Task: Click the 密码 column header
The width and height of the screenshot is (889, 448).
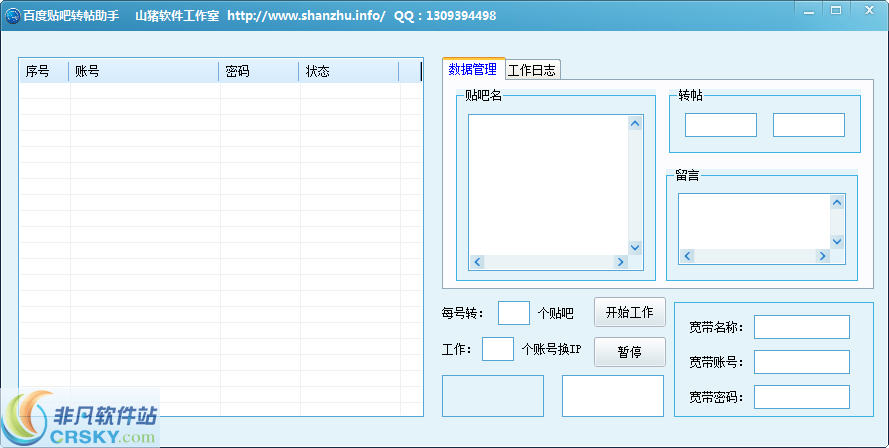Action: [x=259, y=71]
